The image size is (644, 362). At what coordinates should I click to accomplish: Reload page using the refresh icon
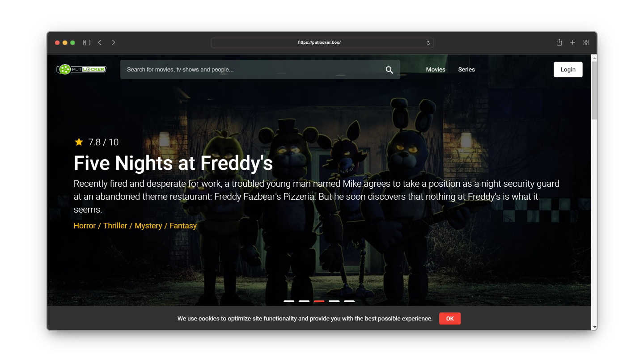[x=428, y=43]
